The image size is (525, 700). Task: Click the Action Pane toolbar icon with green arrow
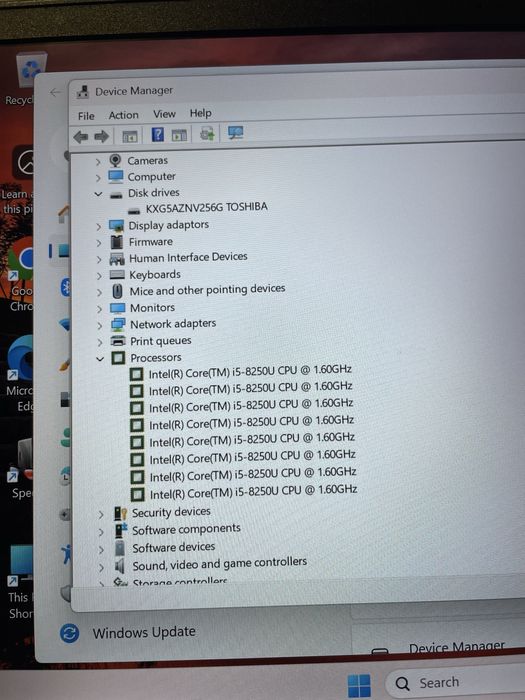pyautogui.click(x=179, y=135)
